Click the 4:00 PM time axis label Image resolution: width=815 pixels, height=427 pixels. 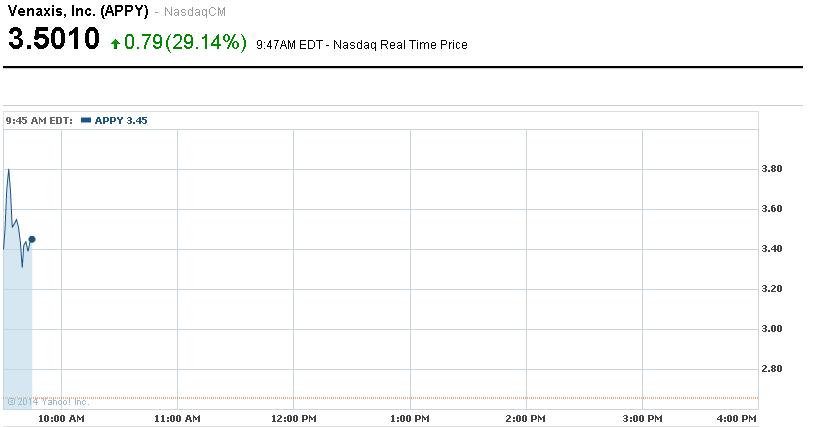pyautogui.click(x=737, y=419)
